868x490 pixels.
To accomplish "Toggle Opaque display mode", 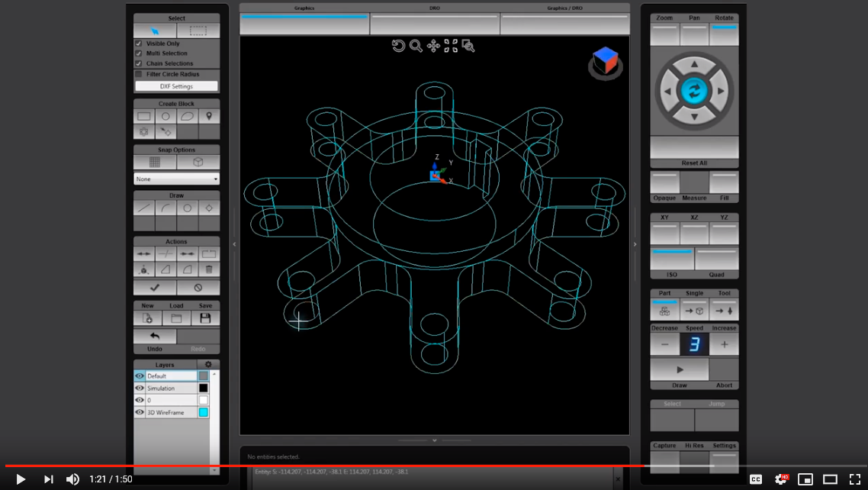I will (664, 182).
